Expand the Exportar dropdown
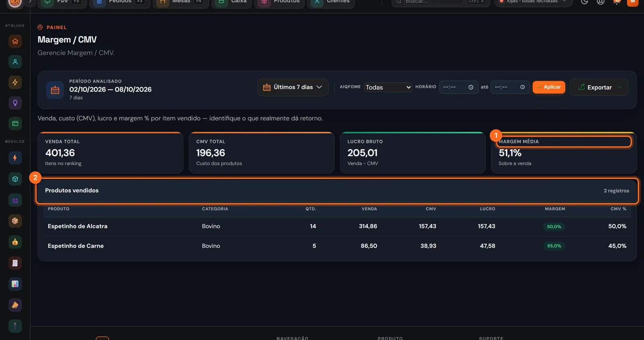The width and height of the screenshot is (644, 340). (x=599, y=87)
